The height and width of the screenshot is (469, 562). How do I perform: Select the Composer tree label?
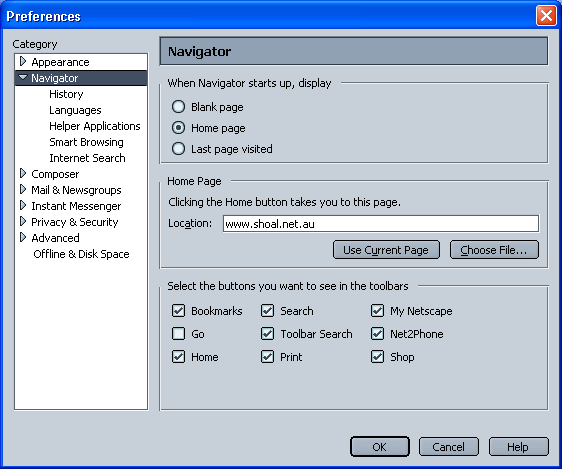pos(55,174)
